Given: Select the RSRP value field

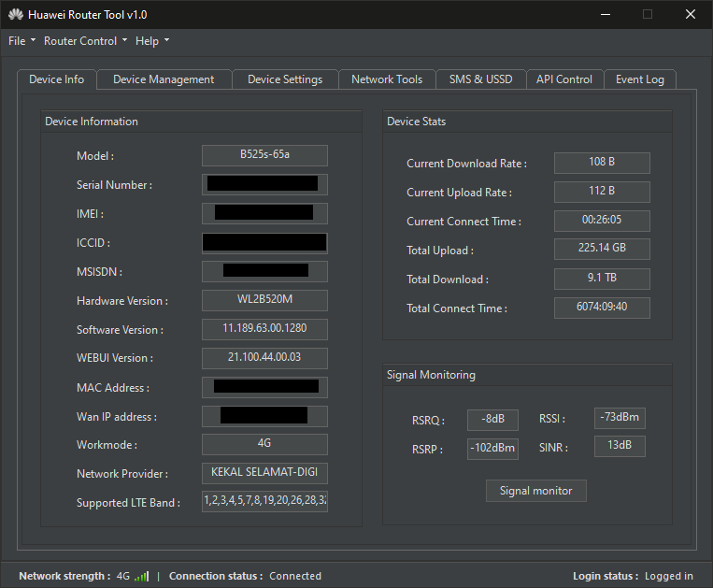Looking at the screenshot, I should (x=492, y=448).
